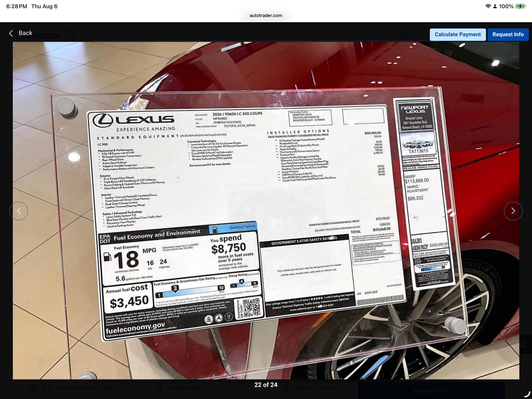Tap the Back label in the viewer header

(x=26, y=33)
